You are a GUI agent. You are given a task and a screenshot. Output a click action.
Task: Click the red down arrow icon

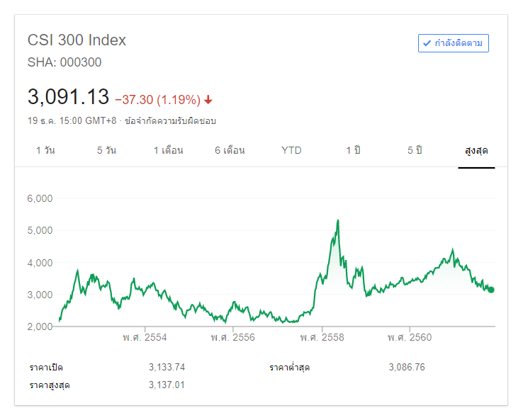(x=208, y=100)
